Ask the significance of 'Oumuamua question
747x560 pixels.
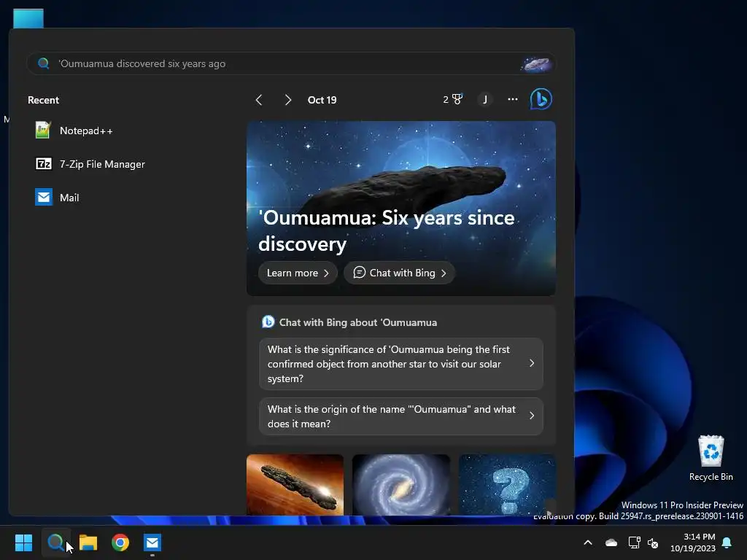click(x=401, y=364)
